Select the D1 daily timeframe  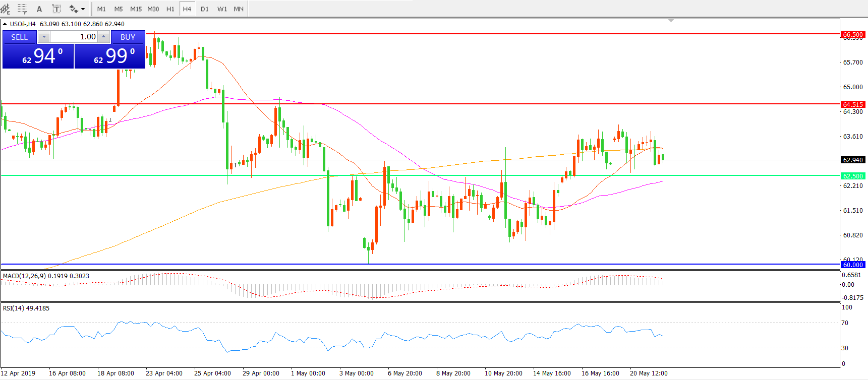click(204, 9)
